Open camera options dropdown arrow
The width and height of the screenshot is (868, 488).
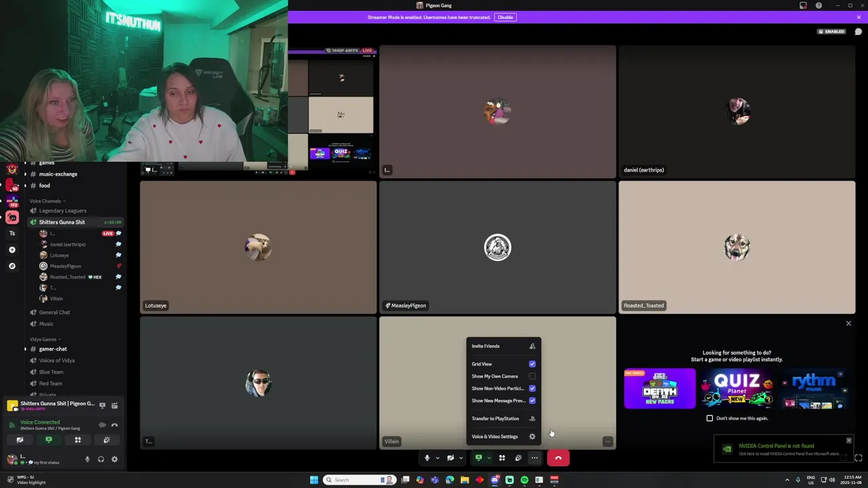click(461, 458)
